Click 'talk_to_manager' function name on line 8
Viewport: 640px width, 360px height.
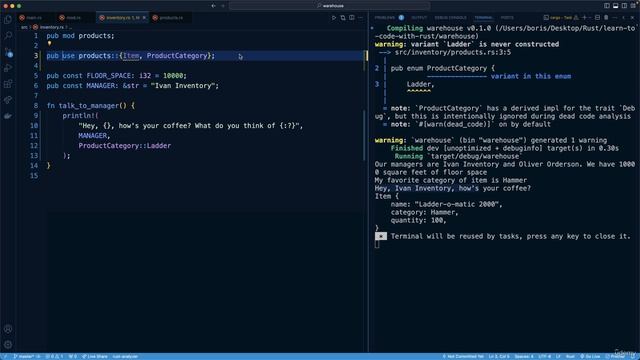point(89,106)
